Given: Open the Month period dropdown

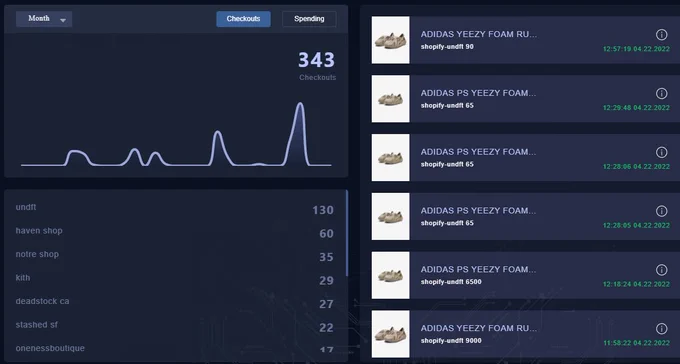Looking at the screenshot, I should (x=44, y=19).
